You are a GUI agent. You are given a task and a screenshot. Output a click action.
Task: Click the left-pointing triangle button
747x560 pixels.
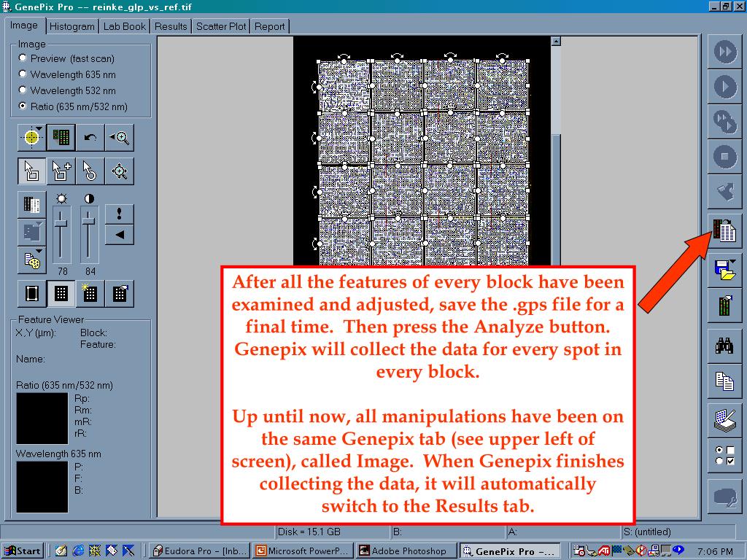click(119, 234)
